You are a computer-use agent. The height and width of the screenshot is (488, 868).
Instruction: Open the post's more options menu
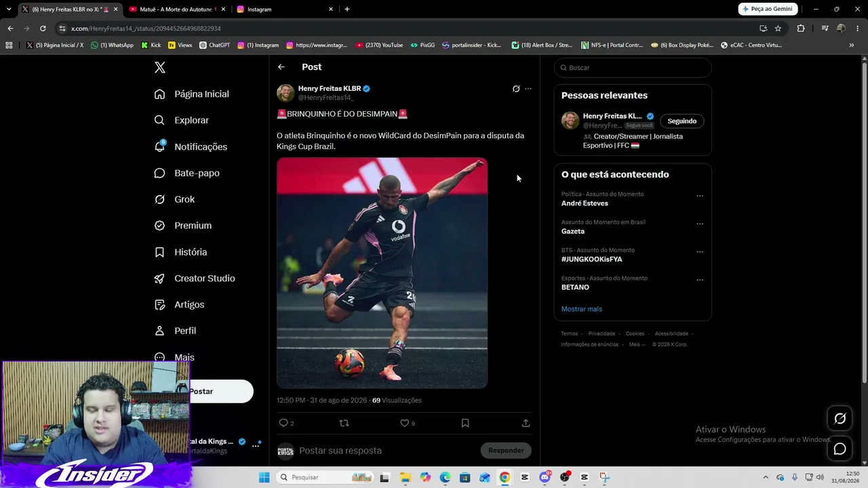pos(528,89)
